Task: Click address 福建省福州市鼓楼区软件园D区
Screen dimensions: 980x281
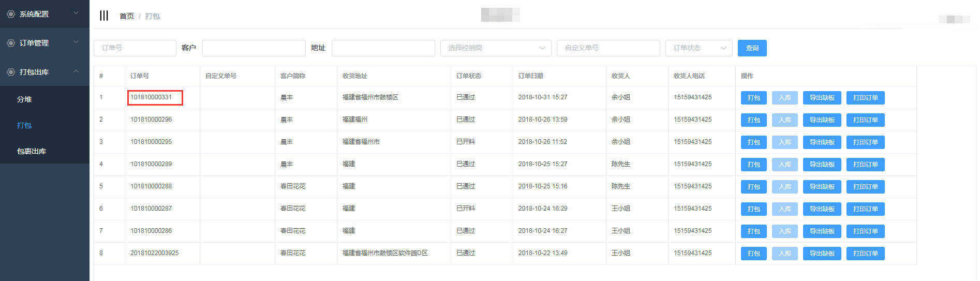Action: coord(385,253)
